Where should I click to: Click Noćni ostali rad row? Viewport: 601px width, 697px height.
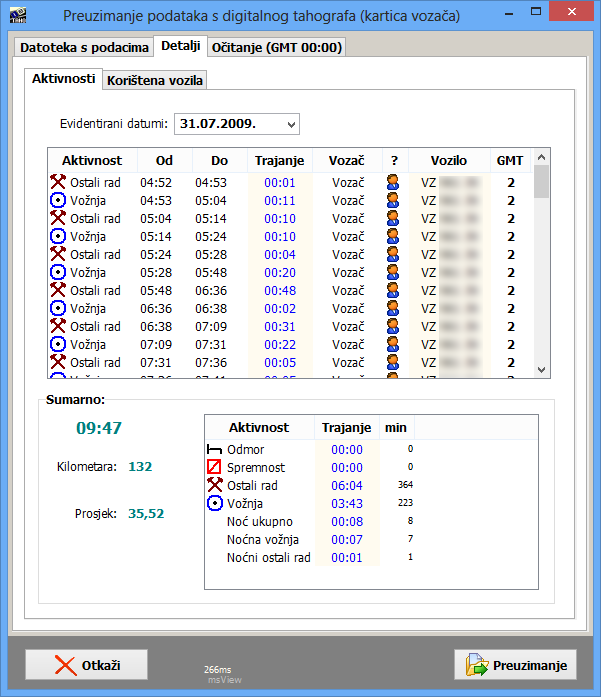[310, 557]
